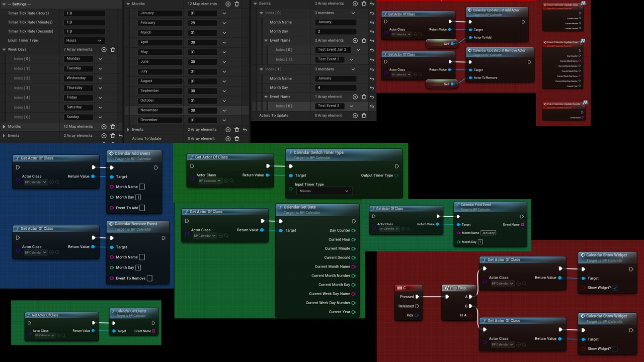Image resolution: width=644 pixels, height=362 pixels.
Task: Collapse Event Name row with 2 Array elements
Action: coord(266,40)
